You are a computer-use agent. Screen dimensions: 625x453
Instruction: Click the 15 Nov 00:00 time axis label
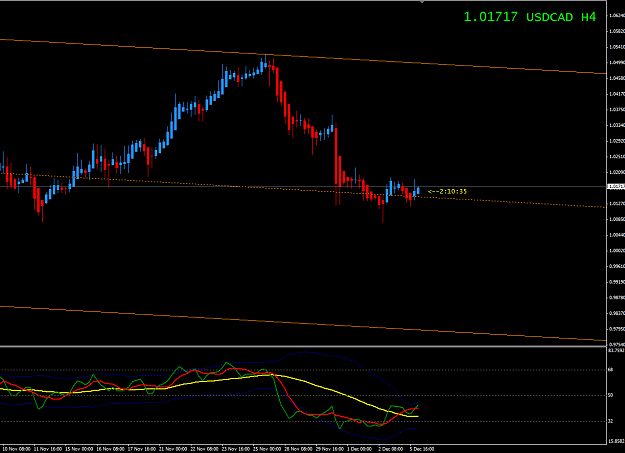79,449
